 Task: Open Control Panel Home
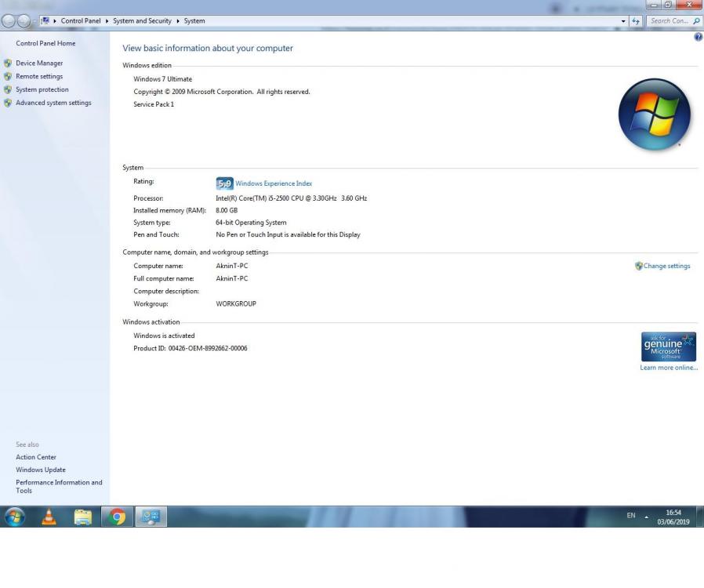pyautogui.click(x=45, y=44)
